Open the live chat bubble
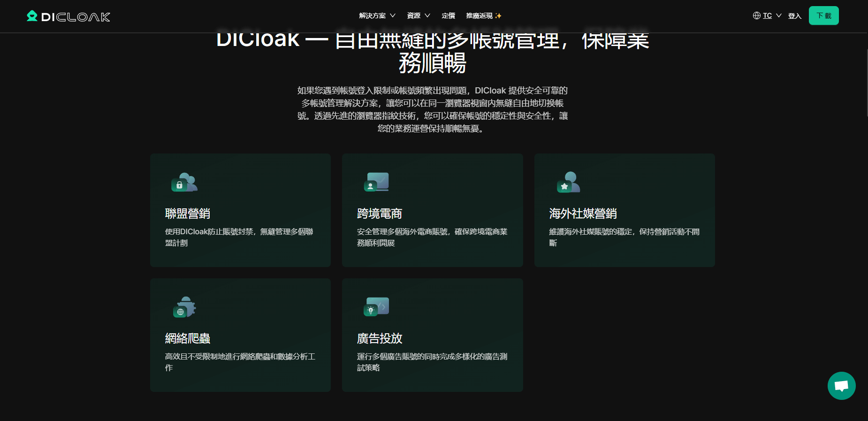 pos(841,386)
